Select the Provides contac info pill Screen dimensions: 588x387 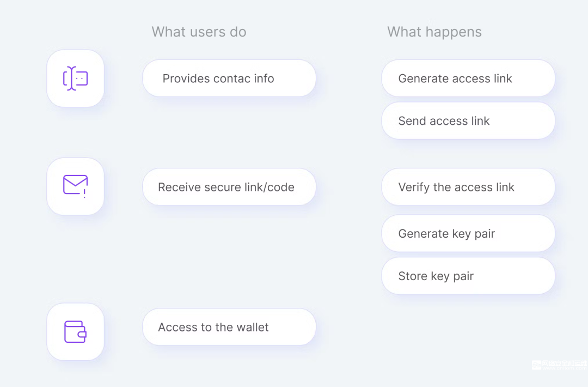229,78
